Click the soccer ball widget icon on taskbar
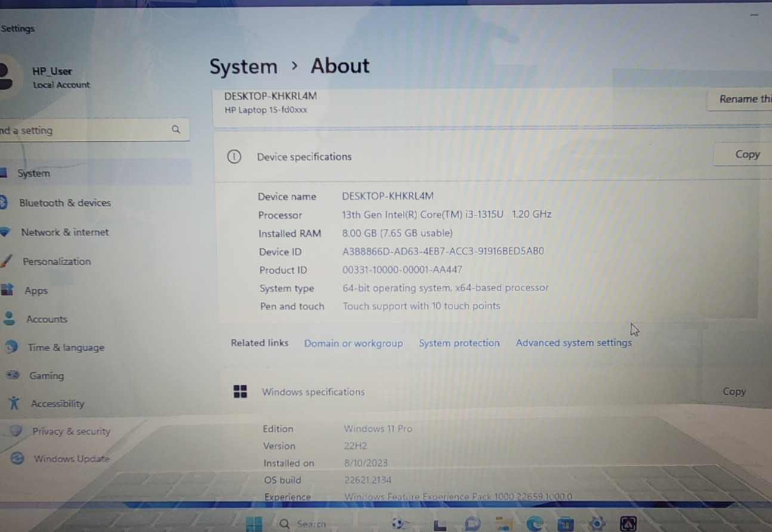Image resolution: width=772 pixels, height=532 pixels. point(398,524)
